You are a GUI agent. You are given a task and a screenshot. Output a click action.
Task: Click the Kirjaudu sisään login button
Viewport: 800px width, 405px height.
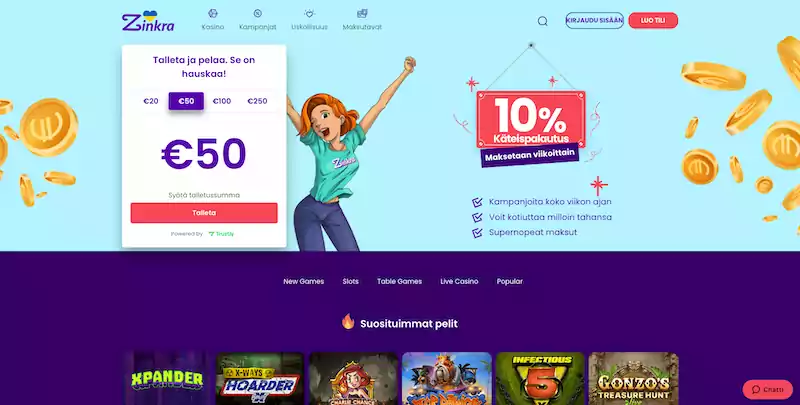click(594, 20)
